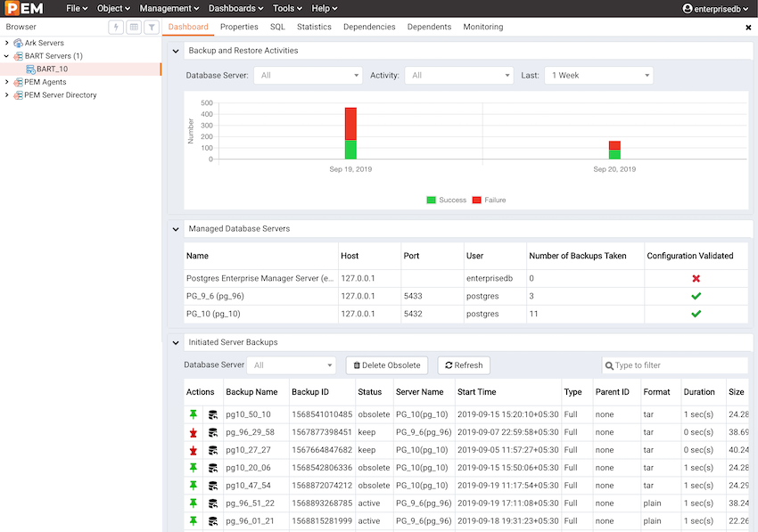The image size is (758, 532).
Task: Open the View Data grid icon
Action: (134, 27)
